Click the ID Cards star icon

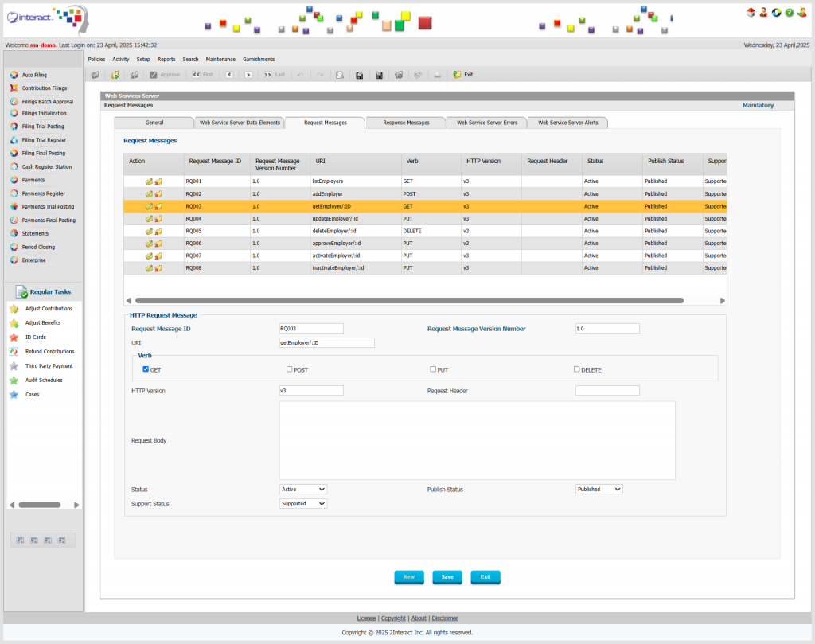coord(14,338)
